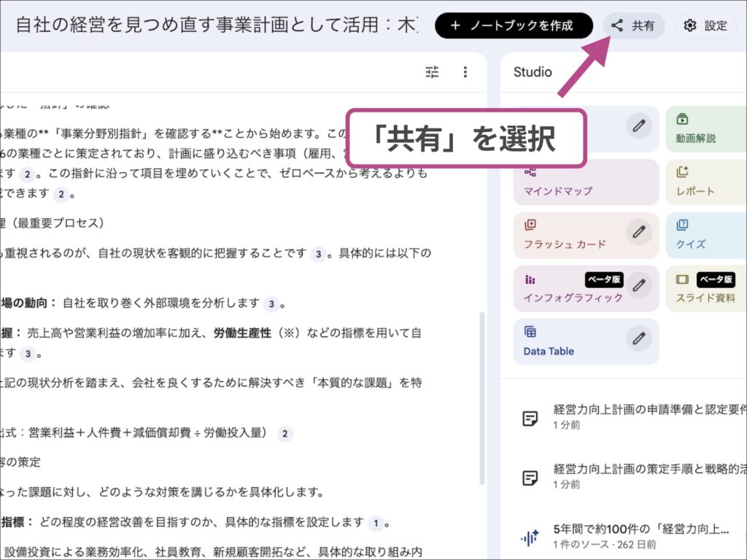Open chat settings sliders icon above the text

432,71
